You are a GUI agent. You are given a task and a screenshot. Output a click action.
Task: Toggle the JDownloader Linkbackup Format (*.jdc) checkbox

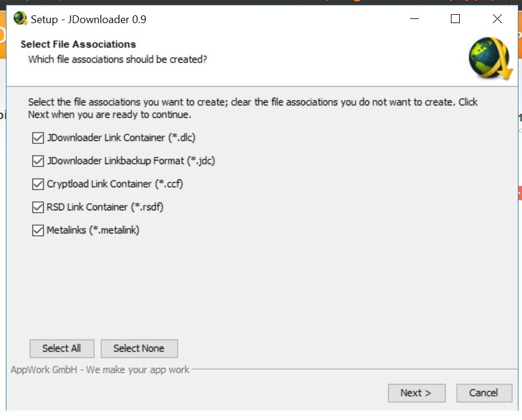[x=38, y=161]
